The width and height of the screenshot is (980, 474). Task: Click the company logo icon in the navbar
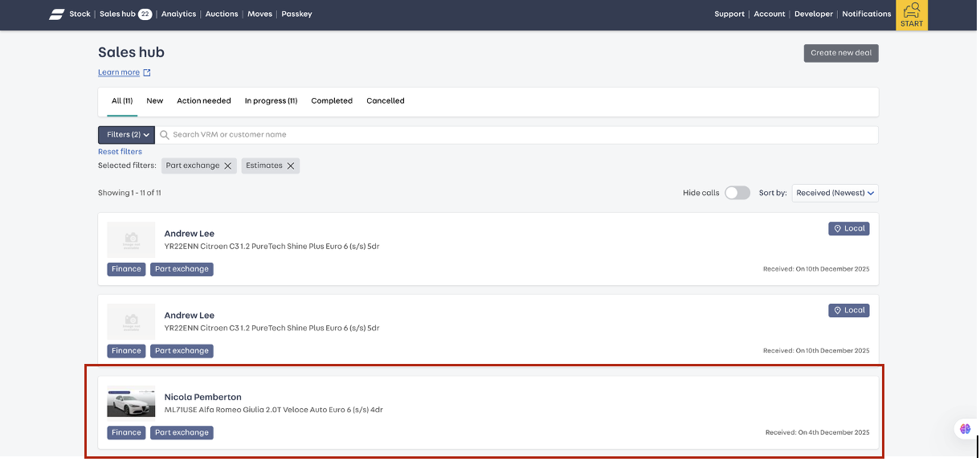pyautogui.click(x=56, y=14)
